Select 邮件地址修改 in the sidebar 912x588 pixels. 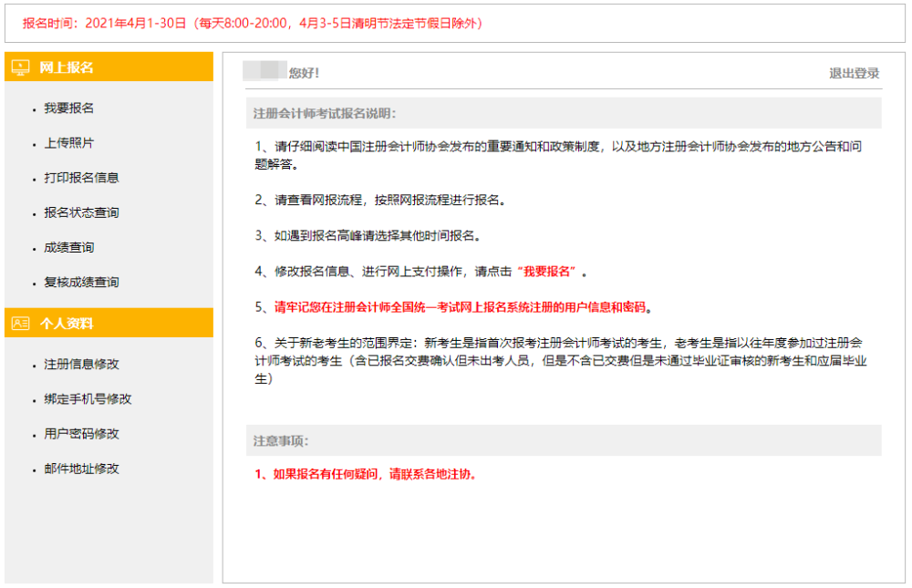[x=81, y=469]
